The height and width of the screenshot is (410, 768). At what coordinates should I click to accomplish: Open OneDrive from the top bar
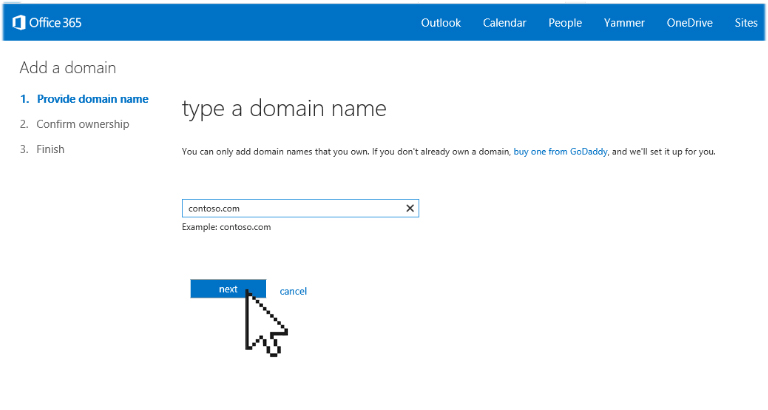coord(690,23)
